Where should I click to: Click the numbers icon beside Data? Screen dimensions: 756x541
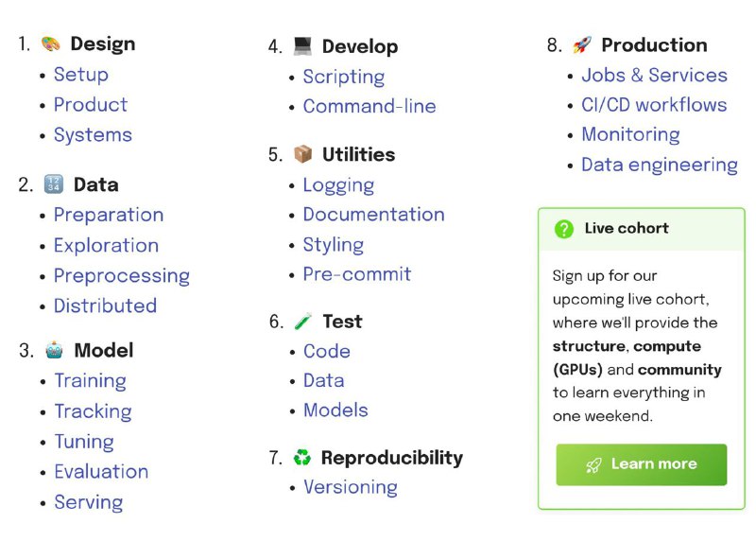[x=54, y=184]
